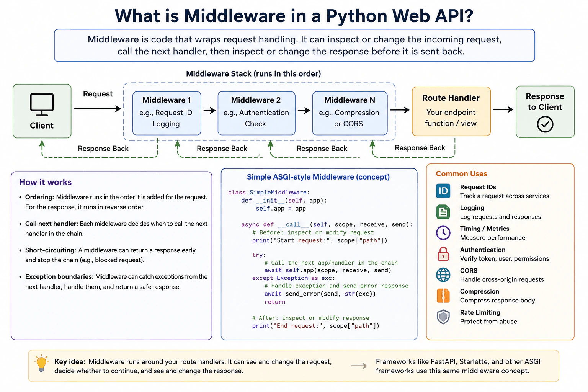588x392 pixels.
Task: Click 'Log requests and responses' text
Action: 500,217
